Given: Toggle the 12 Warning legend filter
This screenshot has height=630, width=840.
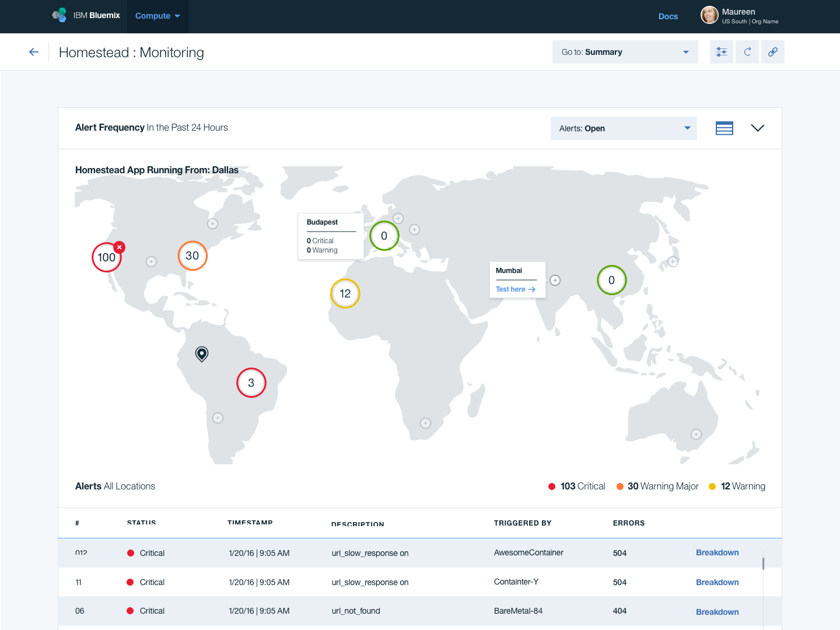Looking at the screenshot, I should pyautogui.click(x=737, y=486).
